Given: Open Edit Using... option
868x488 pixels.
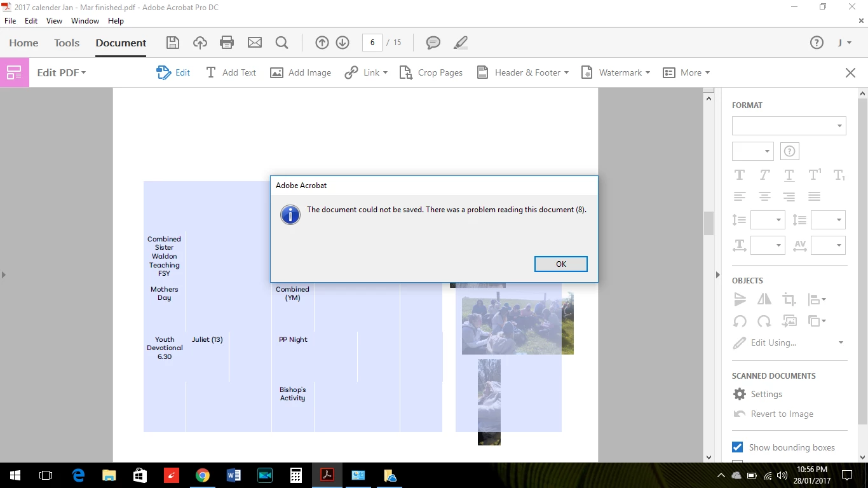Looking at the screenshot, I should pyautogui.click(x=788, y=342).
